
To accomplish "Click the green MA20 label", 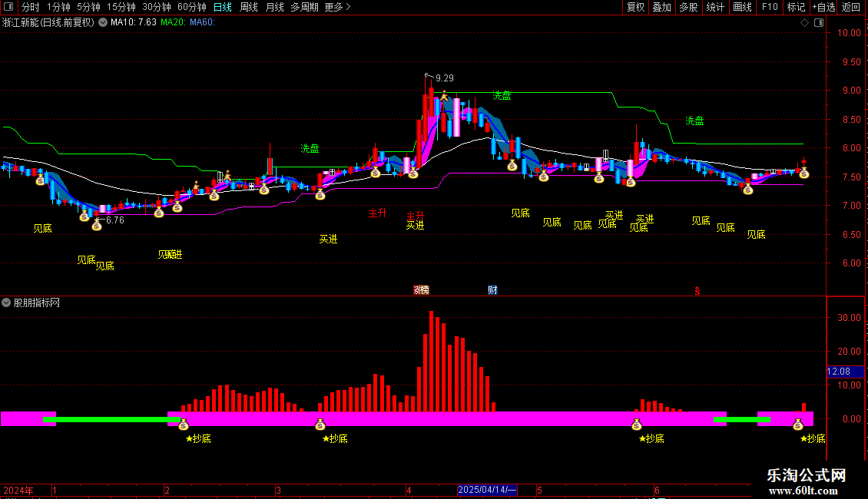I will coord(174,22).
